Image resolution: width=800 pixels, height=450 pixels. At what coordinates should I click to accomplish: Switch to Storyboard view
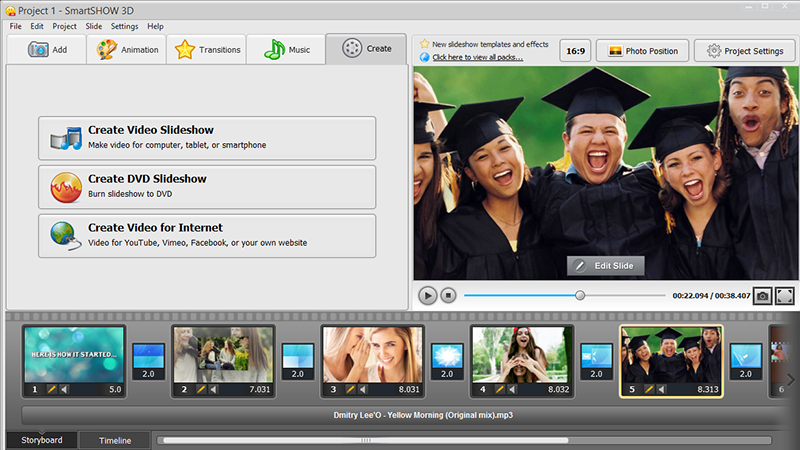[x=42, y=440]
